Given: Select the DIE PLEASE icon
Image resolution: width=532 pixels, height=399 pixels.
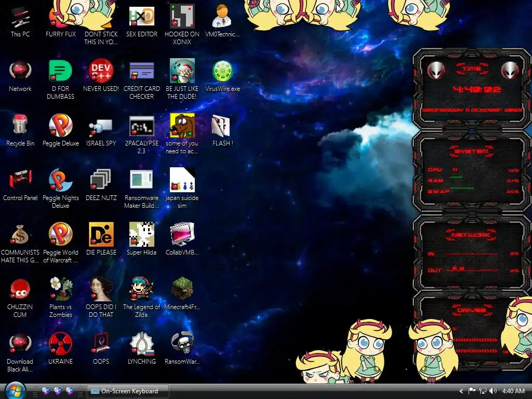Looking at the screenshot, I should tap(101, 234).
